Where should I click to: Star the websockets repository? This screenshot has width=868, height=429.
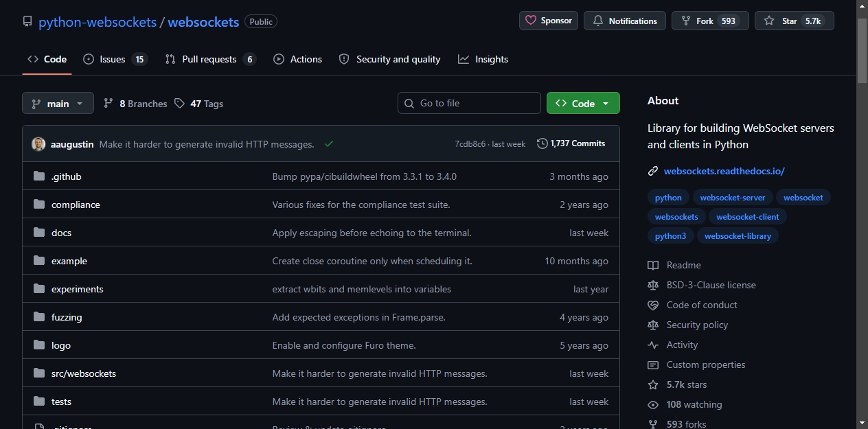click(x=795, y=21)
